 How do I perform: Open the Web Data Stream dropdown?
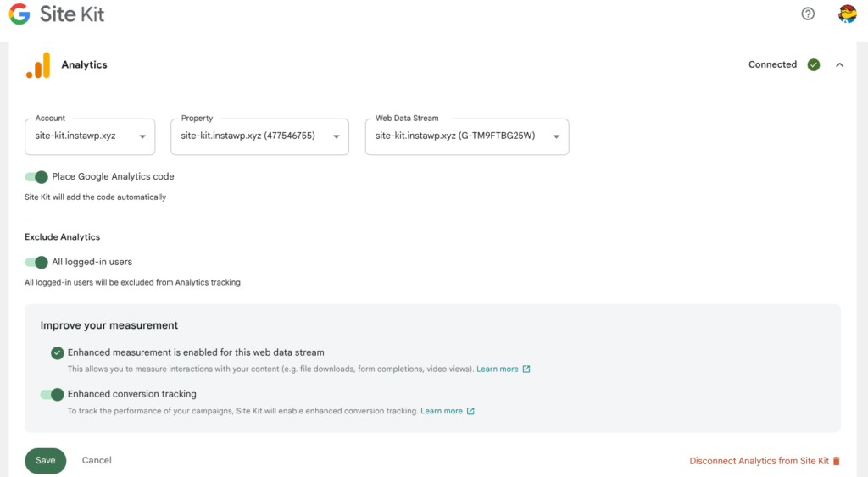click(467, 136)
